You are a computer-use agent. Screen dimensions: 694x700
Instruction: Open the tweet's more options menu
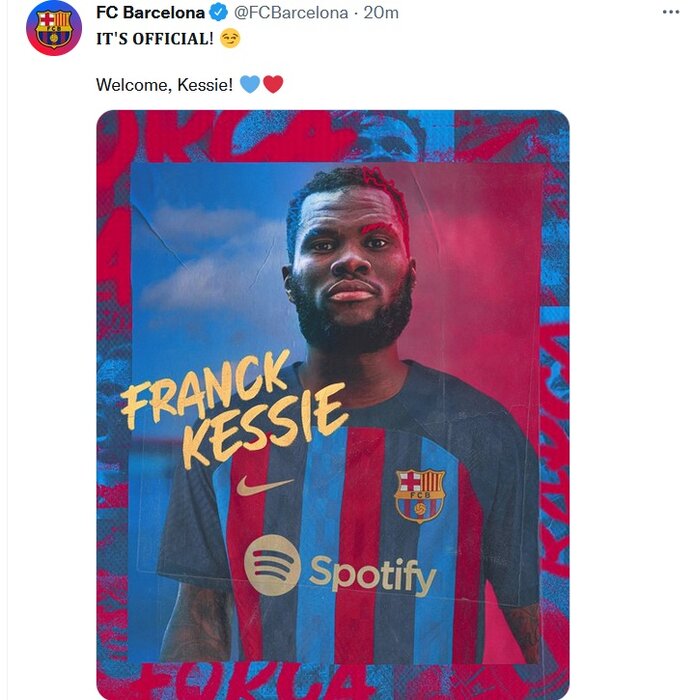pos(671,12)
